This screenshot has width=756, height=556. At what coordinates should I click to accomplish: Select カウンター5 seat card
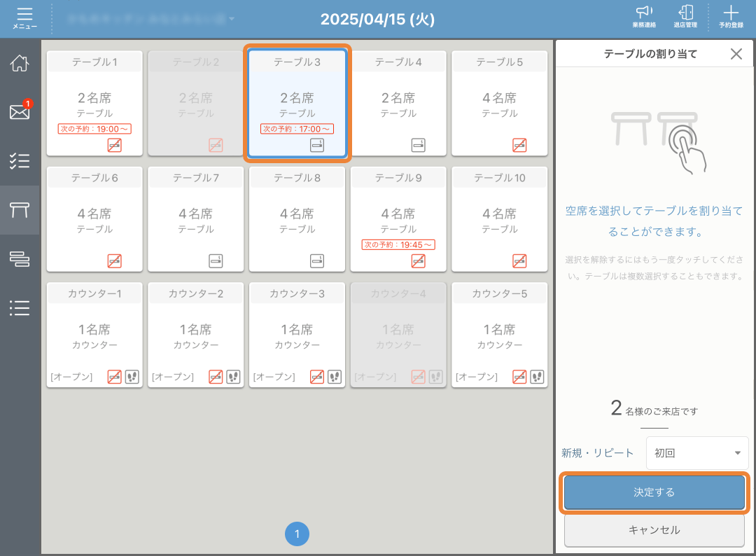500,335
